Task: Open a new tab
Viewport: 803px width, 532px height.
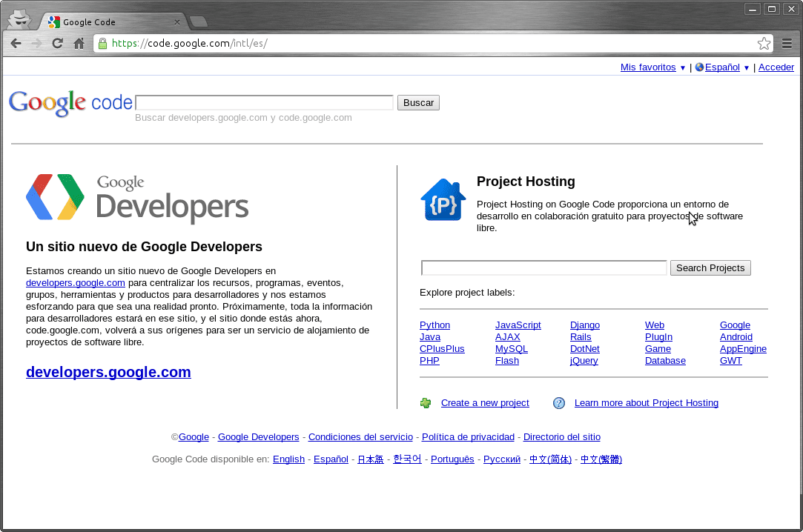Action: [198, 21]
